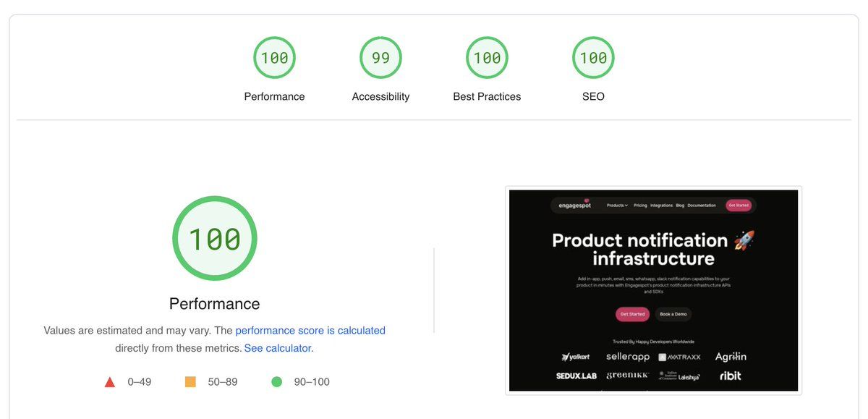
Task: Open the 'See calculator' link
Action: pos(278,348)
